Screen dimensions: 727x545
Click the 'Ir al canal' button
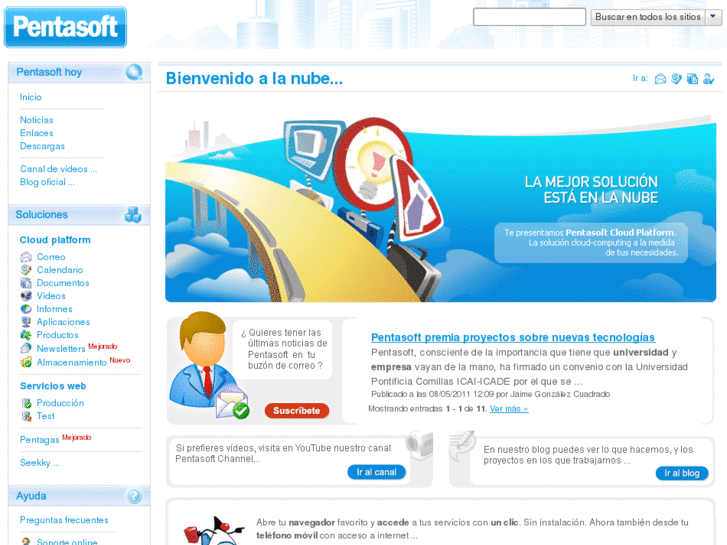point(376,472)
